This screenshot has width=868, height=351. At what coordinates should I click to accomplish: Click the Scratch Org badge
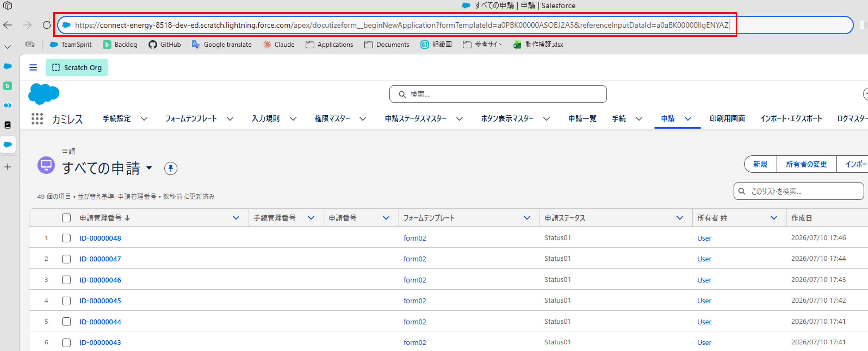77,67
